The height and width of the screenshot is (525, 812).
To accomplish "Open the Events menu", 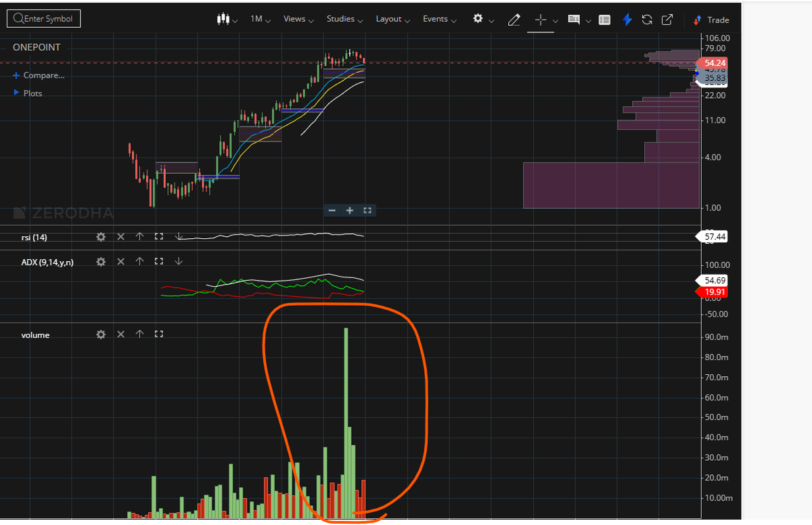I will pyautogui.click(x=440, y=19).
